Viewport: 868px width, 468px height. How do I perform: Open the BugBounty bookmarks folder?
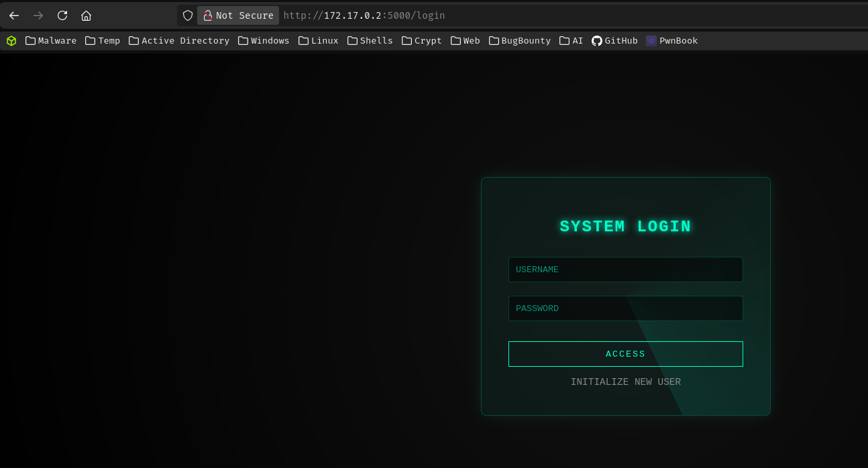[520, 41]
